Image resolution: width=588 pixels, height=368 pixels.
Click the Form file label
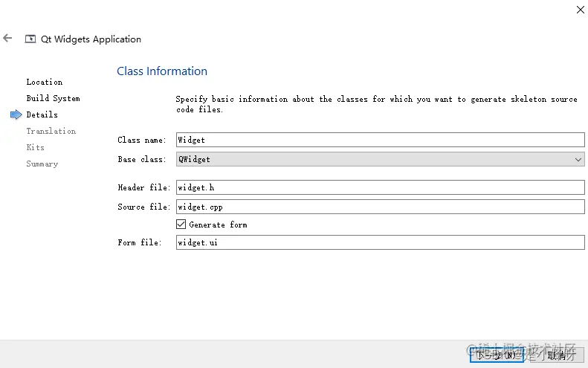click(x=140, y=242)
